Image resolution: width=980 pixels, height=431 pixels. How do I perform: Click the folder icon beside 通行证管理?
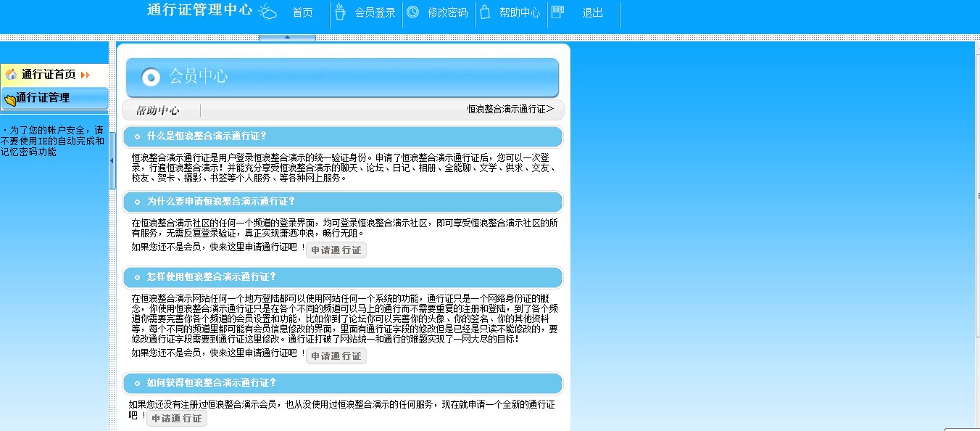[10, 99]
